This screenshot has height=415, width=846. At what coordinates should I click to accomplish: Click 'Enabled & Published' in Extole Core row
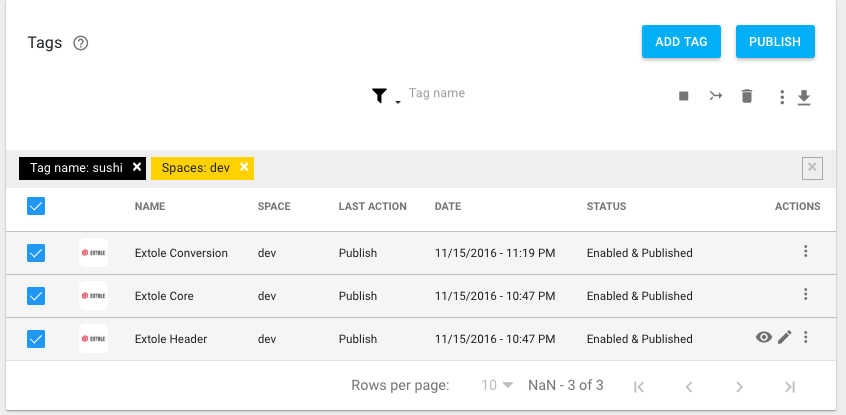pyautogui.click(x=640, y=296)
